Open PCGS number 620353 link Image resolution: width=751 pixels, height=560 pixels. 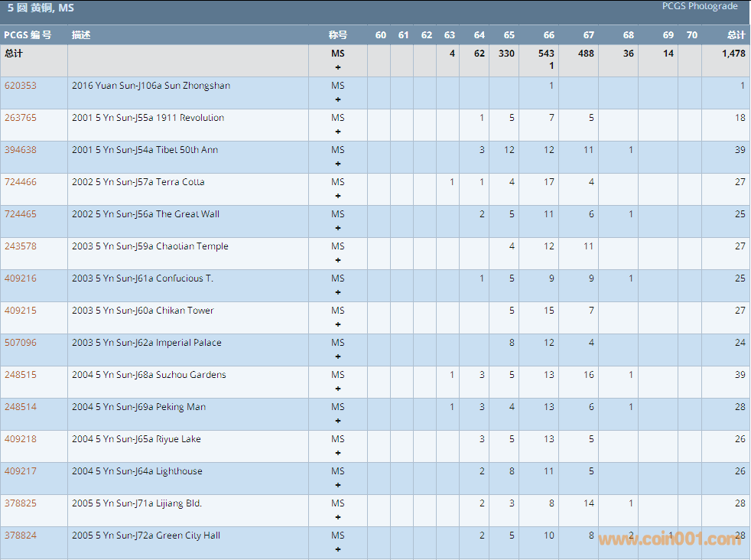pos(21,86)
